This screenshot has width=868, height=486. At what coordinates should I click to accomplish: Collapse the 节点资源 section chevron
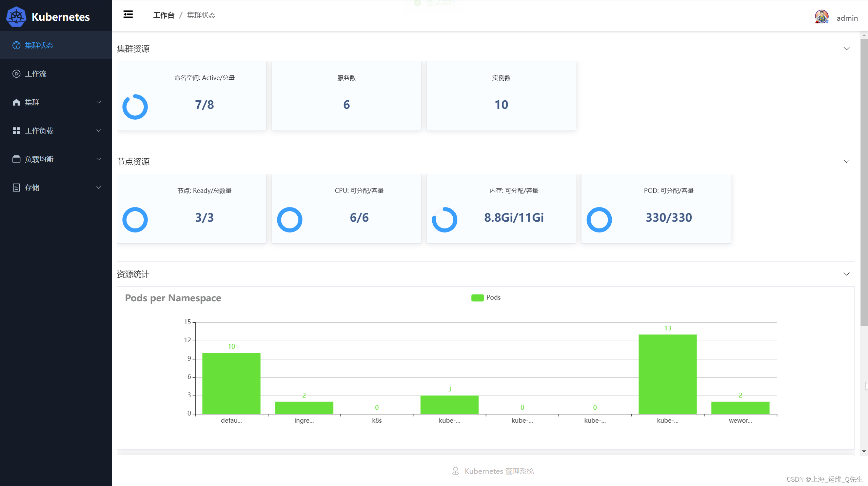click(x=846, y=162)
